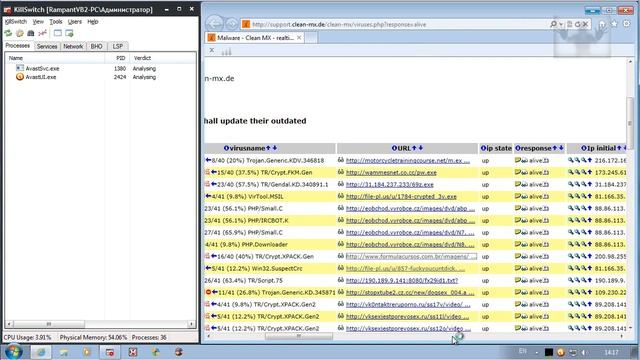Sort virusname column descending with down arrow
The image size is (640, 360).
[x=275, y=148]
